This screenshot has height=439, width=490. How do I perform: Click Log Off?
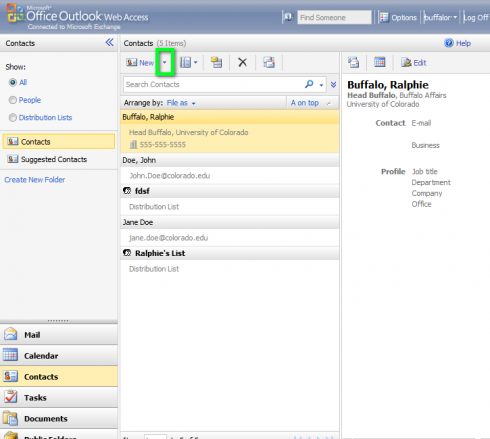click(476, 17)
